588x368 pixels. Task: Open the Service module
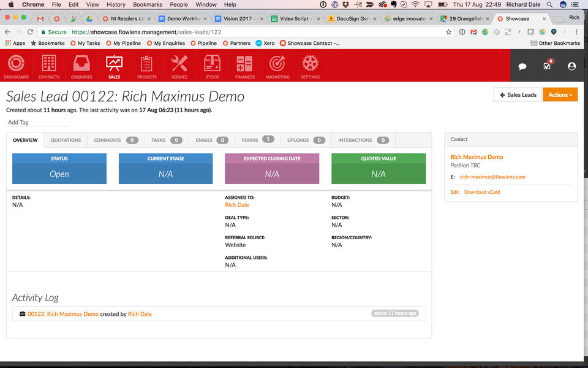point(179,66)
